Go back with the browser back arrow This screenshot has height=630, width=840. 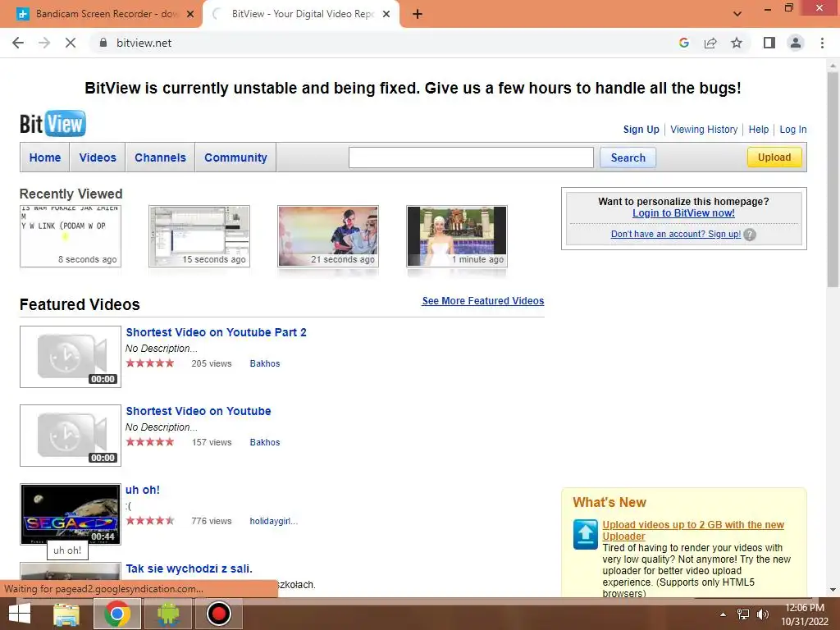pos(18,43)
